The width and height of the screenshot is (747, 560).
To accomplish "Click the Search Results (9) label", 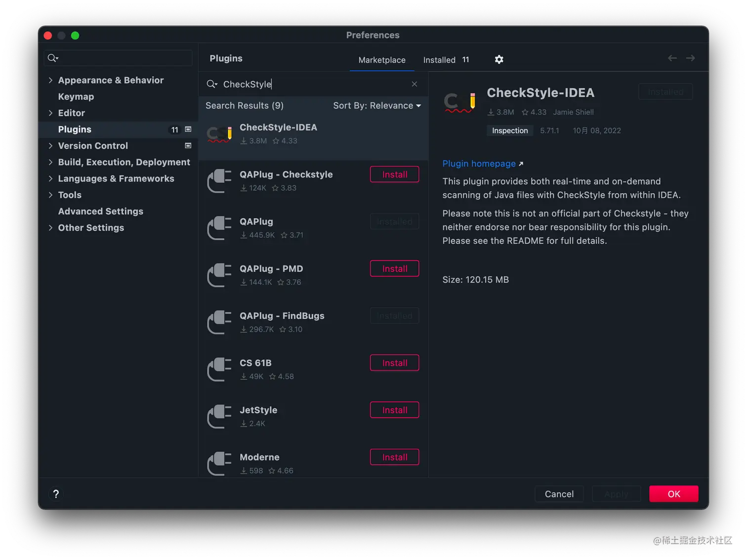I will click(245, 106).
